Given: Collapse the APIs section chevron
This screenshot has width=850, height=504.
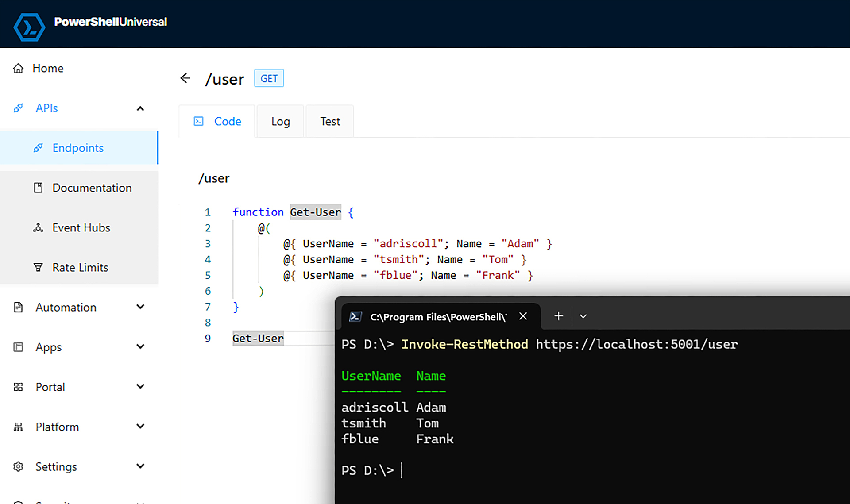Looking at the screenshot, I should 140,108.
